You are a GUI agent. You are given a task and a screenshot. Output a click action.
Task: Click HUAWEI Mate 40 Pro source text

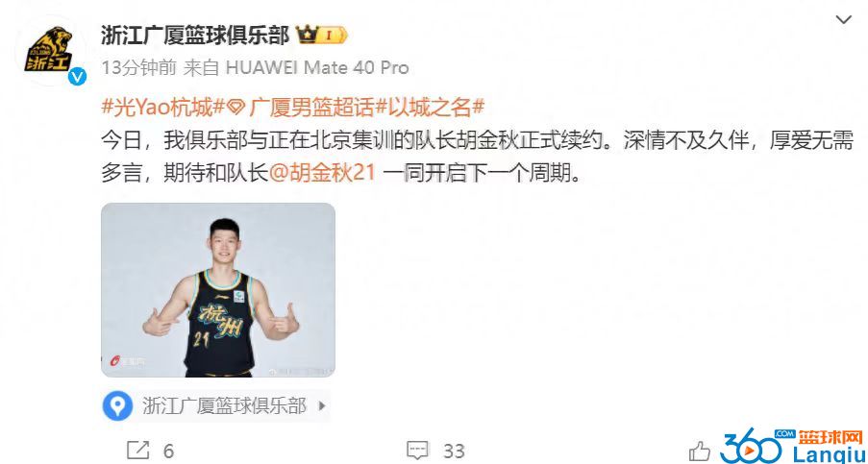click(317, 68)
